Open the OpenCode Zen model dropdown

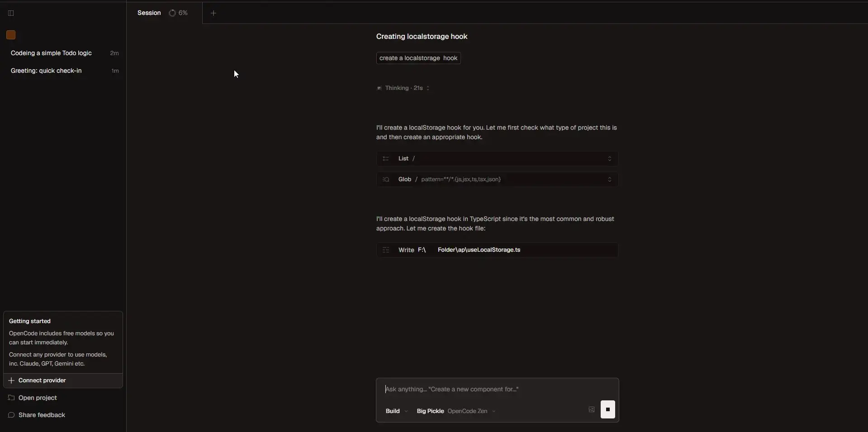point(471,411)
